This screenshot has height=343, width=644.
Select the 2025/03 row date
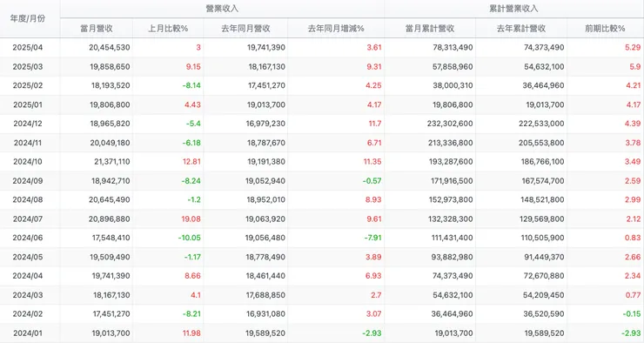pos(28,66)
